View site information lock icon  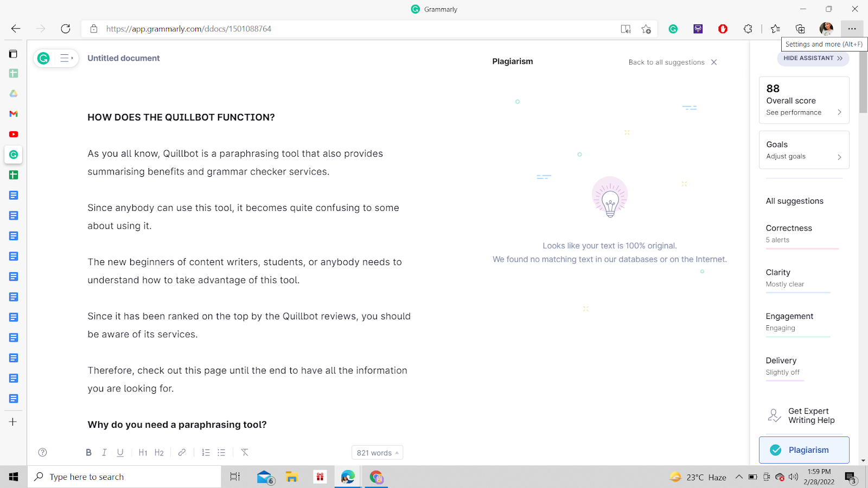pos(94,29)
